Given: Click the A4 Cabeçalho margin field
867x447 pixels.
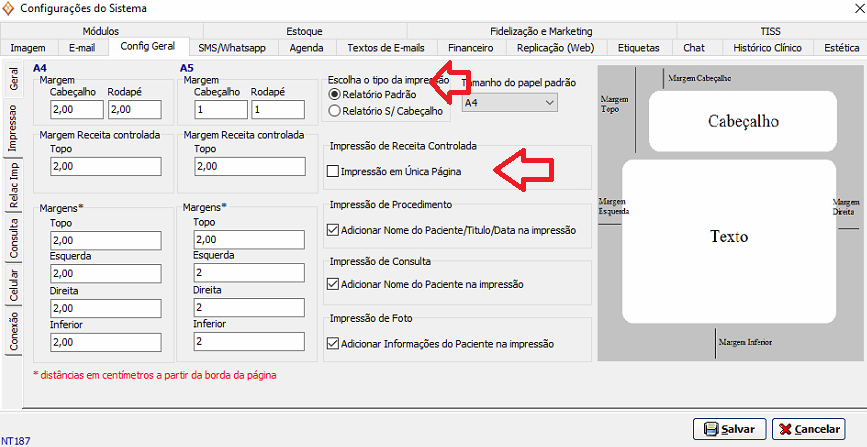Looking at the screenshot, I should click(76, 109).
